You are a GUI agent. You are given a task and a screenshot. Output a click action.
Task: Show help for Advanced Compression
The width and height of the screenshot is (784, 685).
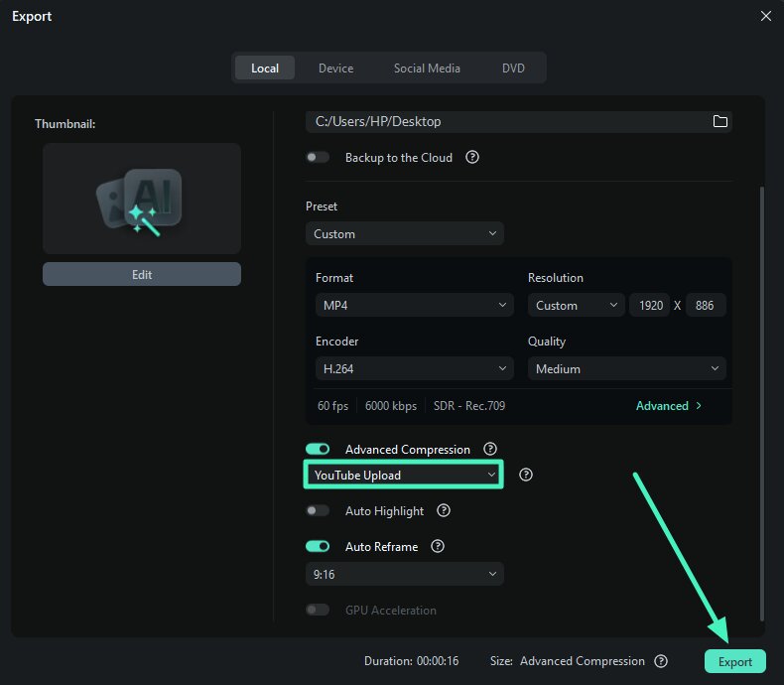pos(490,449)
